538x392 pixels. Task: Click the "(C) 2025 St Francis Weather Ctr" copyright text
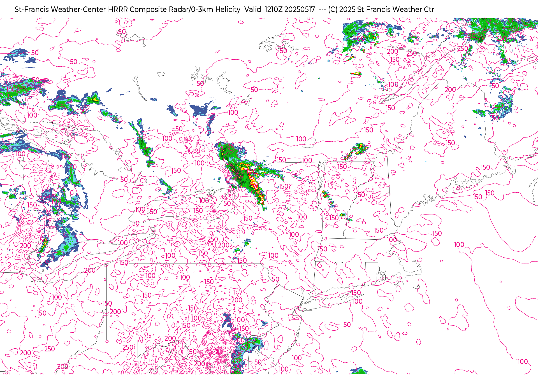tap(381, 10)
